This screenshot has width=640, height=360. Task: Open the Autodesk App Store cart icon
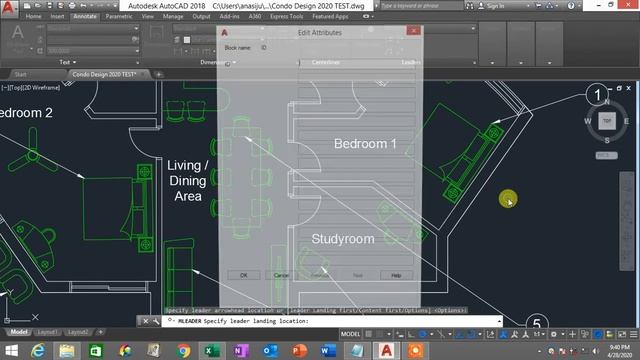point(539,6)
